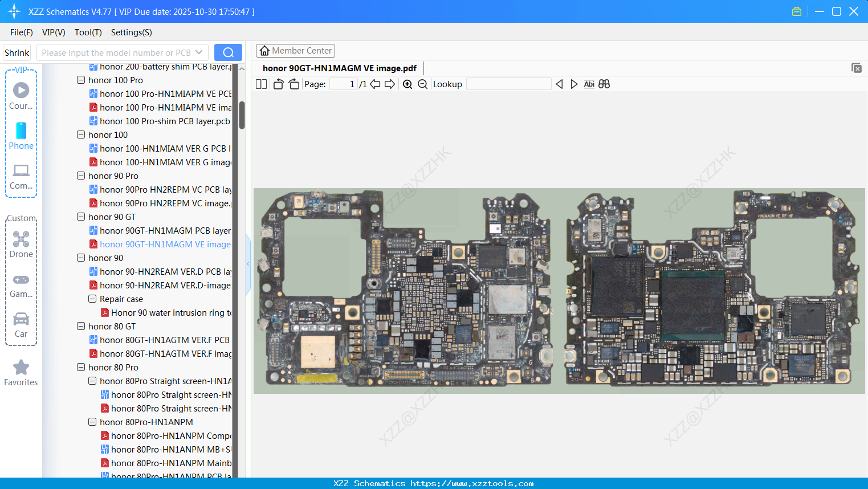Image resolution: width=868 pixels, height=489 pixels.
Task: Rotate the page clockwise
Action: (294, 84)
